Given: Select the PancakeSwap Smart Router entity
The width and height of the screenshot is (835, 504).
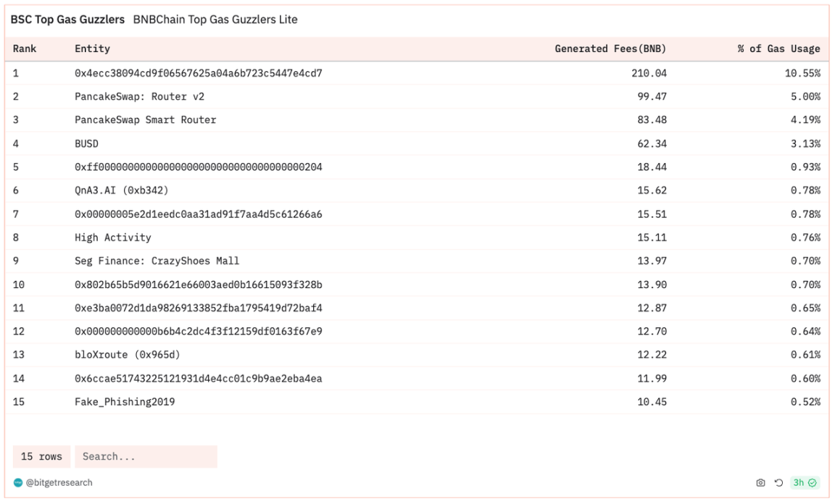Looking at the screenshot, I should [146, 119].
